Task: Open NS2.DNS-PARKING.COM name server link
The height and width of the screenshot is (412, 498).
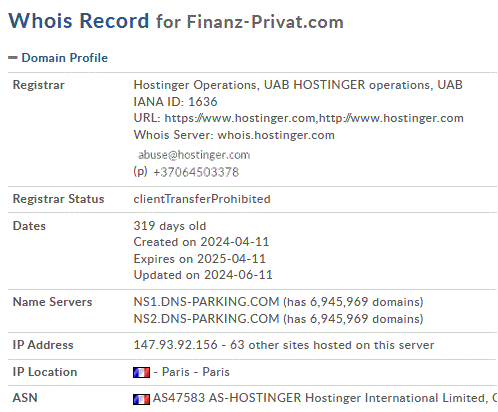Action: tap(206, 319)
